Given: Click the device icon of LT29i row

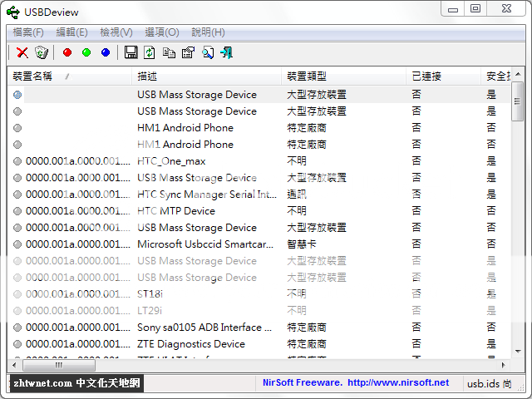Looking at the screenshot, I should tap(17, 311).
